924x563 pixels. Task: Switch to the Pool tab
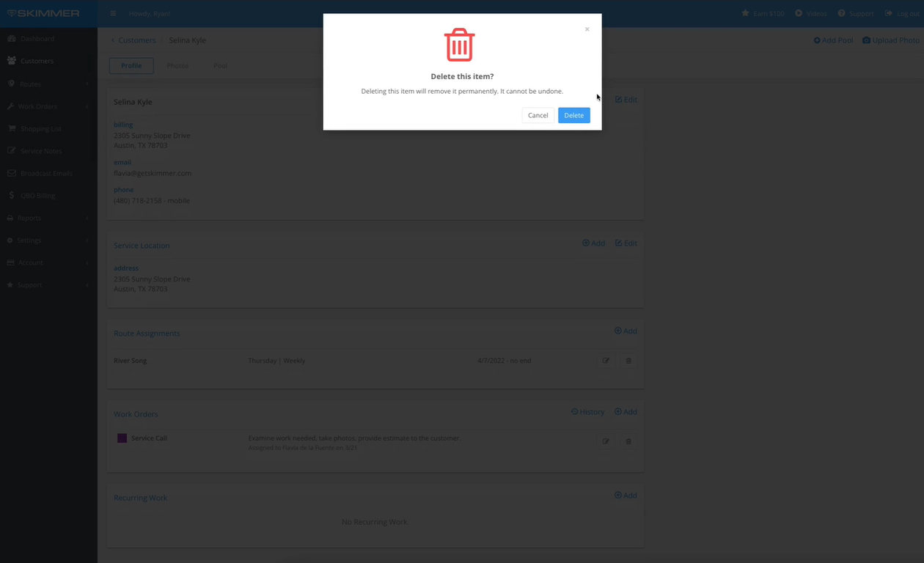(220, 66)
